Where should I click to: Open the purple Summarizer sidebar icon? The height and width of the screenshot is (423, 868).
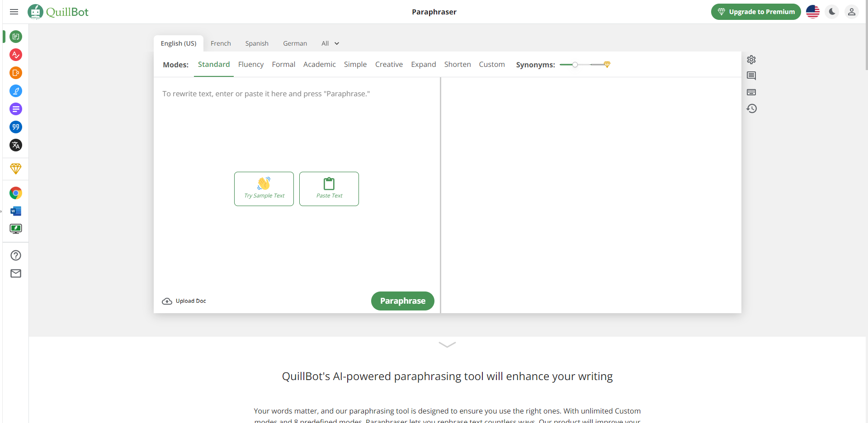(16, 109)
